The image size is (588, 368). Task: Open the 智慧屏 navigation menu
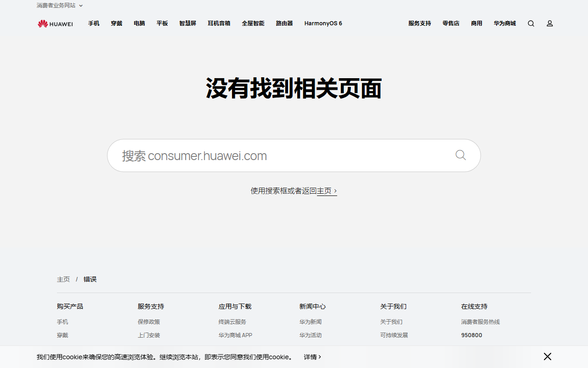coord(187,23)
